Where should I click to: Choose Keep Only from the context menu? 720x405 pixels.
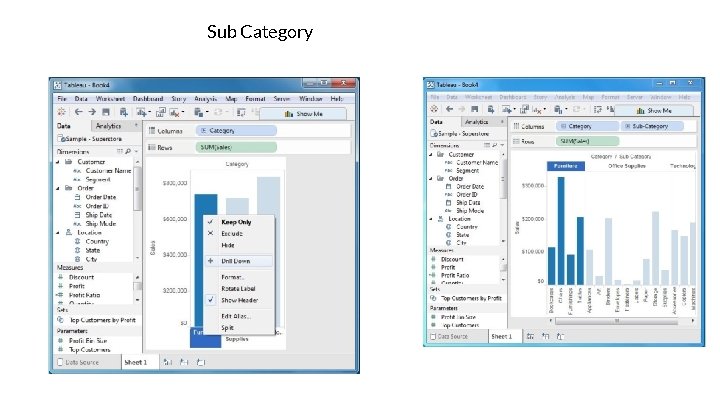(239, 222)
